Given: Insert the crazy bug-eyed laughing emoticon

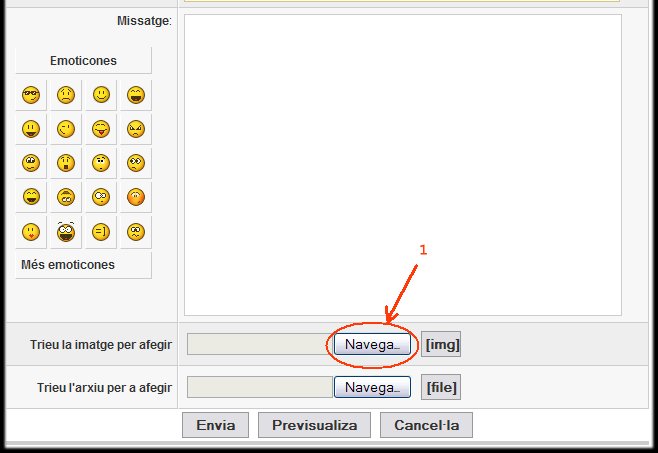Looking at the screenshot, I should tap(66, 232).
